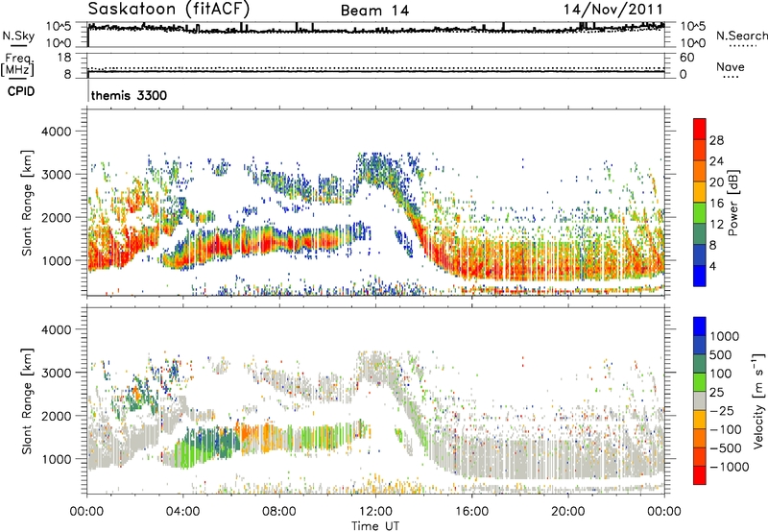
Task: Click the "500" tick on the Velocity colorbar
Action: tap(721, 355)
